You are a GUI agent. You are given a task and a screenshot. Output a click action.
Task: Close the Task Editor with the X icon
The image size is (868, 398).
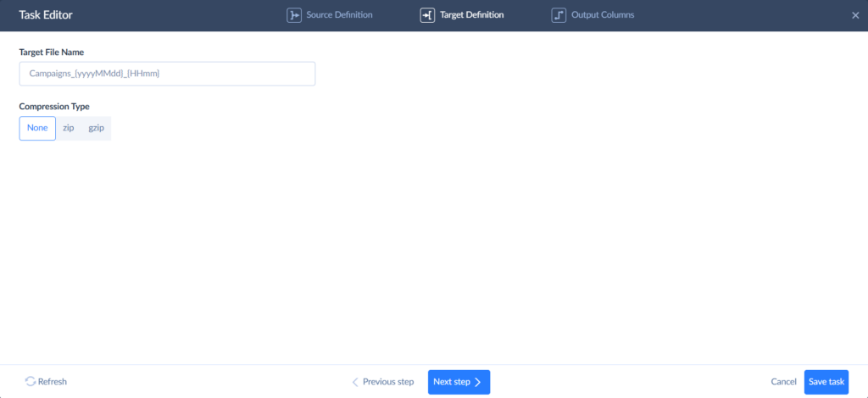pyautogui.click(x=854, y=15)
